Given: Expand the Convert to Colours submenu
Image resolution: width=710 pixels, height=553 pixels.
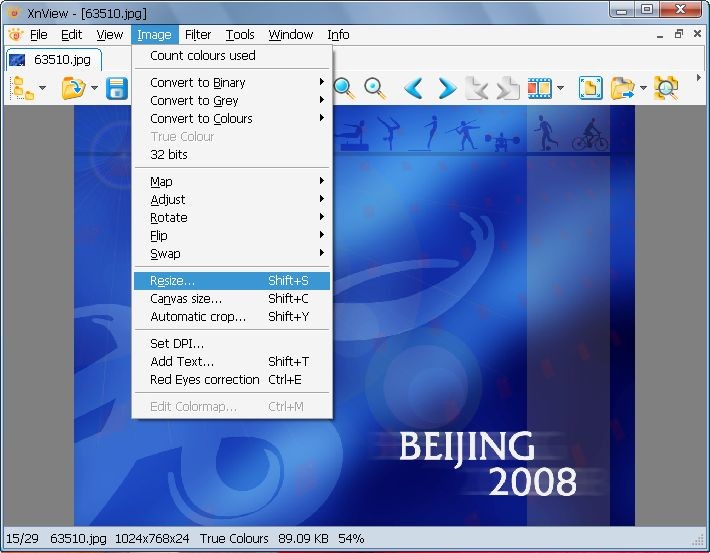Looking at the screenshot, I should tap(232, 118).
